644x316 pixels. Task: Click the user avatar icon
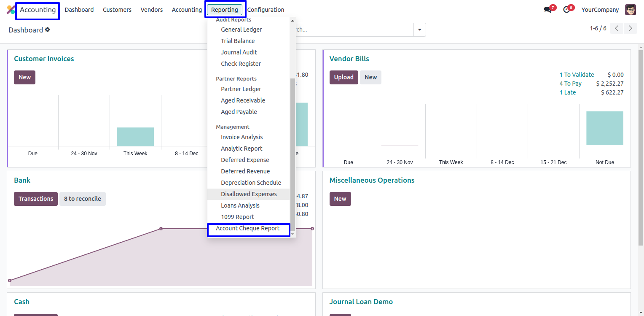(x=630, y=10)
